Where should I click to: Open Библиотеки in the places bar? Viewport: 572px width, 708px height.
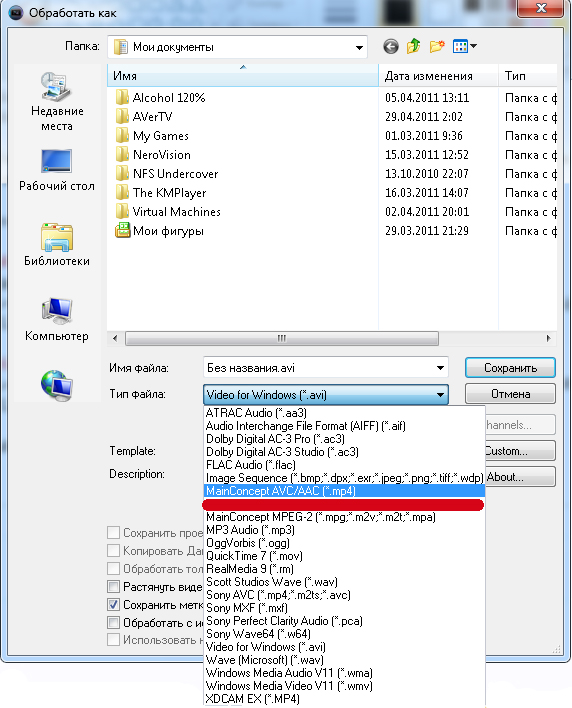[x=57, y=244]
